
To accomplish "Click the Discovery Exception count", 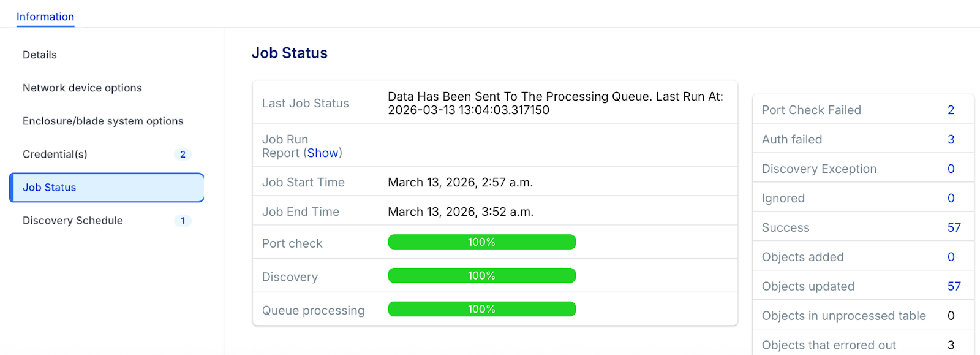I will (951, 169).
